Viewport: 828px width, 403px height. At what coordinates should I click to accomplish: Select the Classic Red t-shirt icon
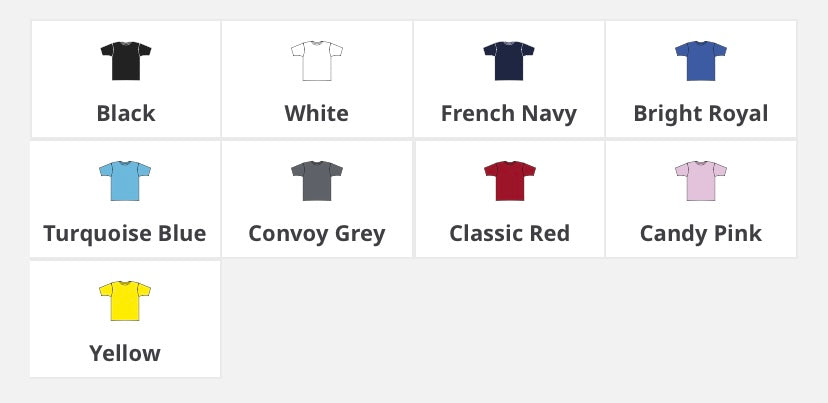coord(510,181)
